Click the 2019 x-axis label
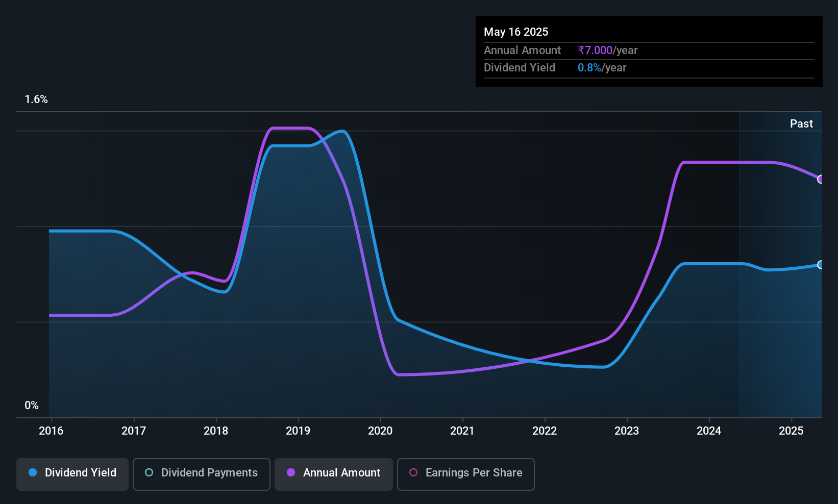The image size is (838, 504). tap(298, 431)
